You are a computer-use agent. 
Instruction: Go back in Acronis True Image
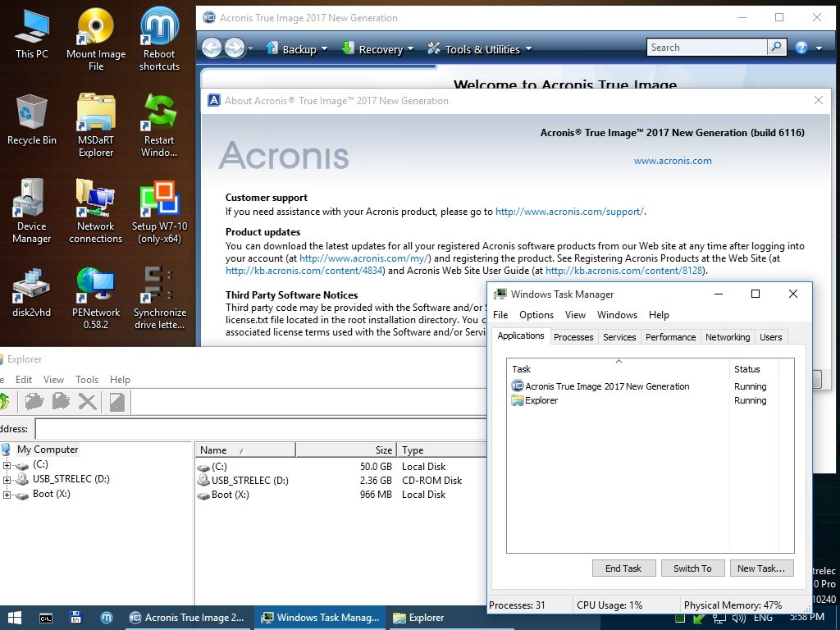tap(212, 48)
